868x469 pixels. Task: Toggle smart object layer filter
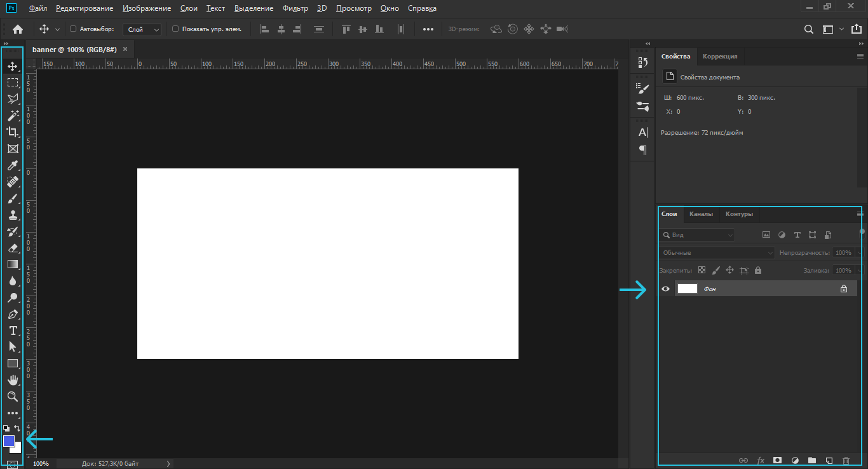(x=828, y=235)
